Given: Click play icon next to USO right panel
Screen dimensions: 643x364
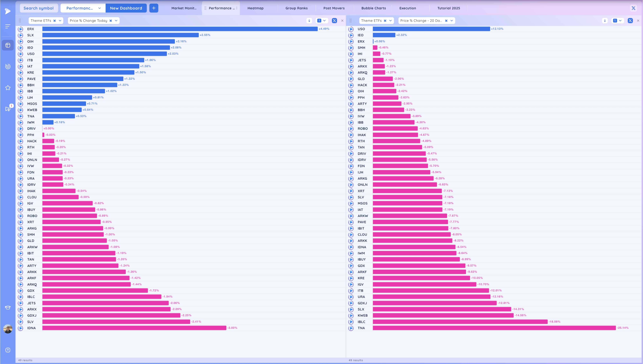Looking at the screenshot, I should tap(351, 29).
